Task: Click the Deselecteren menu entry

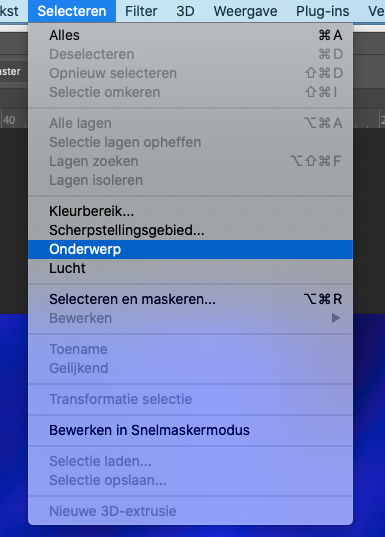Action: [x=190, y=54]
